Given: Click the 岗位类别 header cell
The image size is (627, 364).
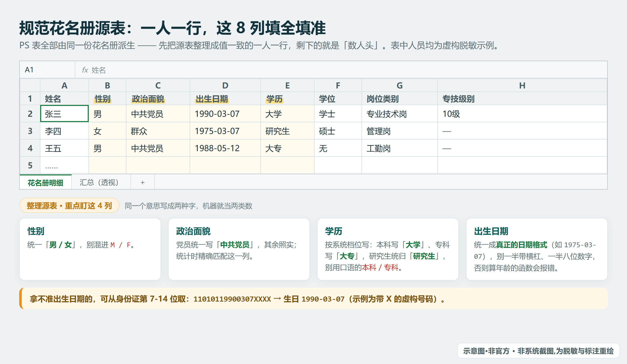Looking at the screenshot, I should pos(400,99).
